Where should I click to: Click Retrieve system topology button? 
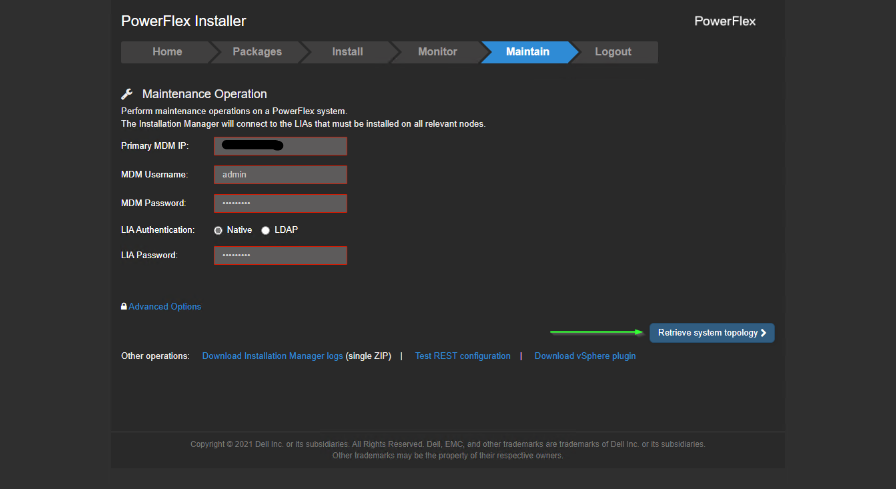[x=712, y=333]
